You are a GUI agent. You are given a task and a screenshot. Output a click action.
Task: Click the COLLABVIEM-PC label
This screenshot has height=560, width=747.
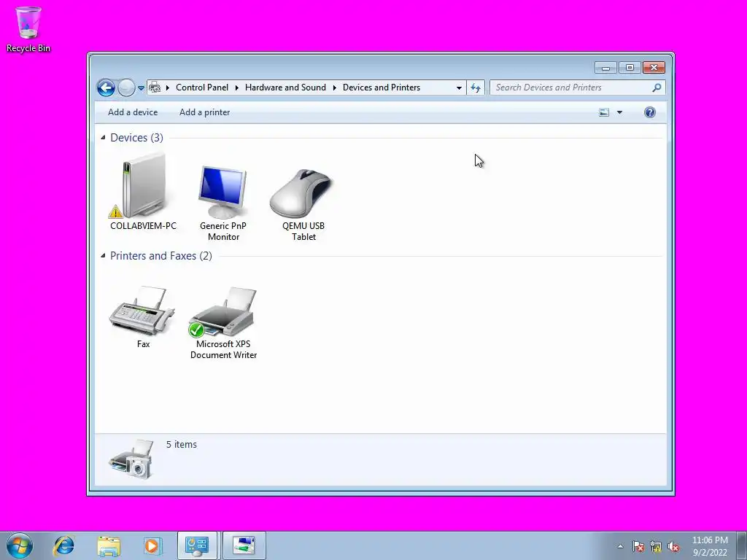pos(143,226)
